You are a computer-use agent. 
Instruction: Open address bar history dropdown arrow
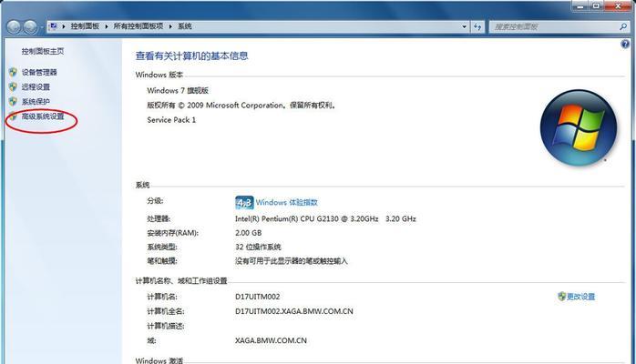click(x=464, y=26)
